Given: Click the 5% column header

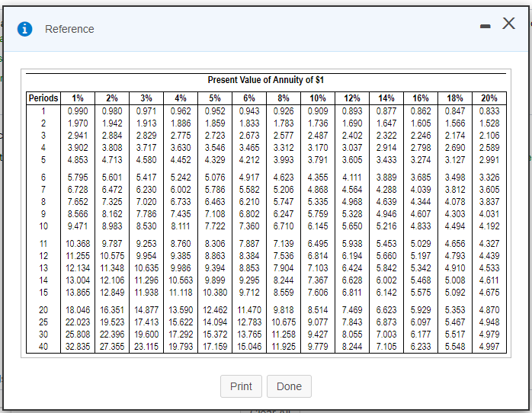Looking at the screenshot, I should pyautogui.click(x=215, y=98).
